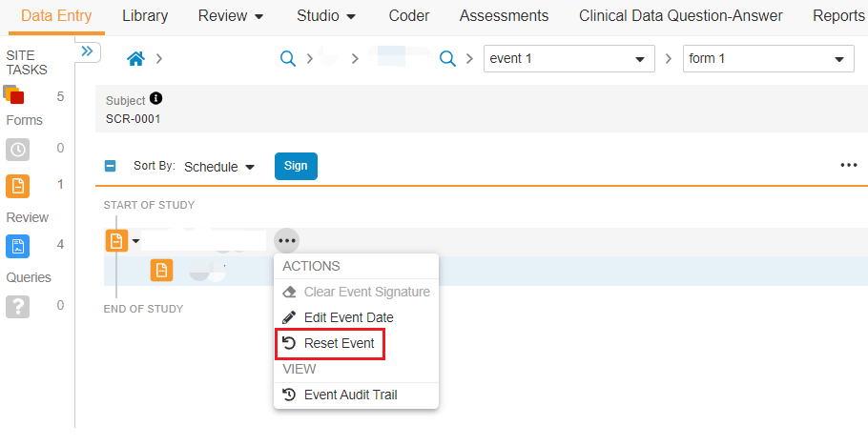This screenshot has width=868, height=446.
Task: Click the Forms tasks stacked icon
Action: [x=14, y=95]
